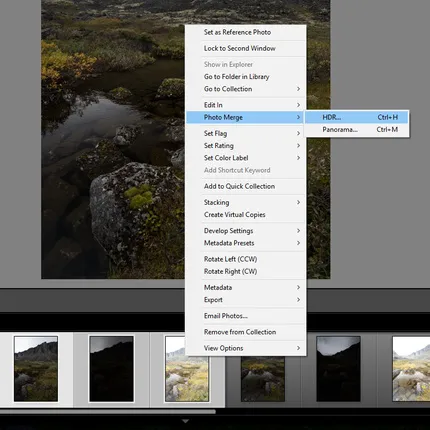The image size is (430, 430).
Task: Select Add to Quick Collection
Action: pyautogui.click(x=246, y=186)
